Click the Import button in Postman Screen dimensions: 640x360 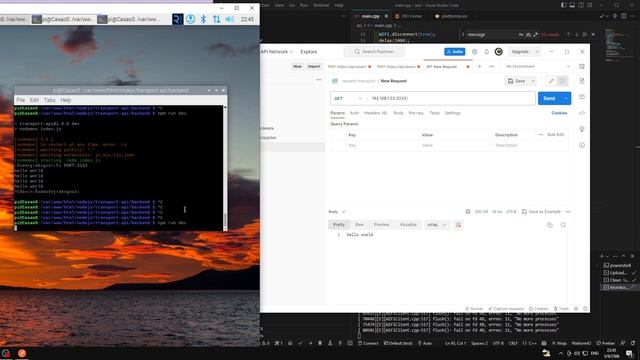pos(314,67)
